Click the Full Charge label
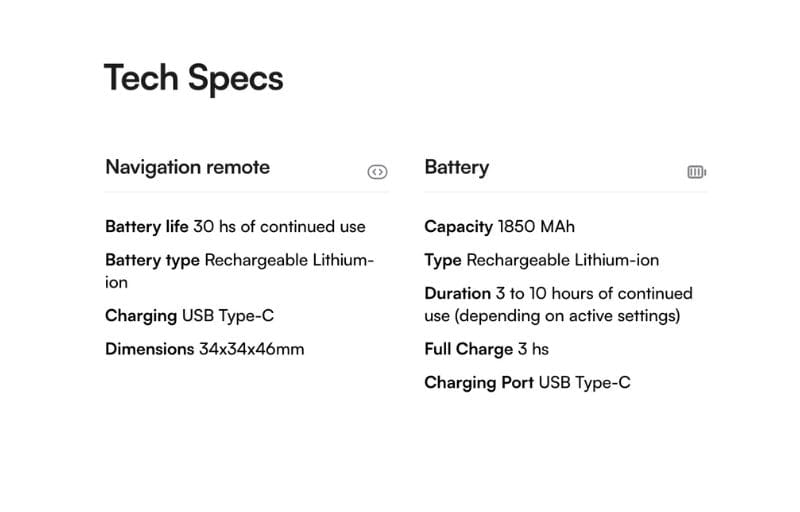Screen dimensions: 800x512 468,349
